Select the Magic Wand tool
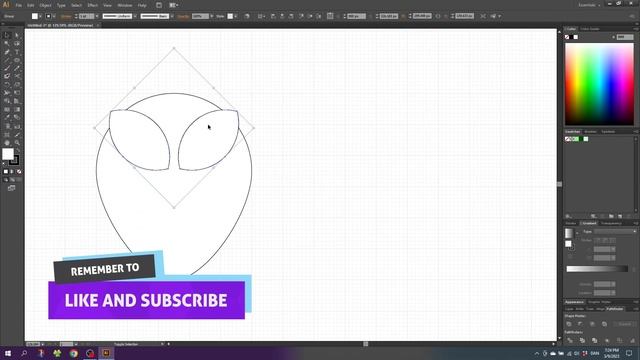This screenshot has width=640, height=360. tap(7, 43)
